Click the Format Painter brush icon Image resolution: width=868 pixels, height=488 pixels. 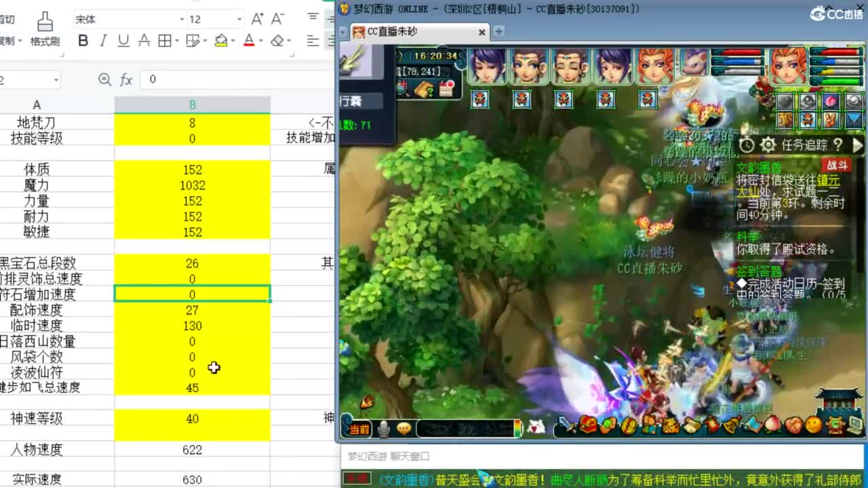45,22
